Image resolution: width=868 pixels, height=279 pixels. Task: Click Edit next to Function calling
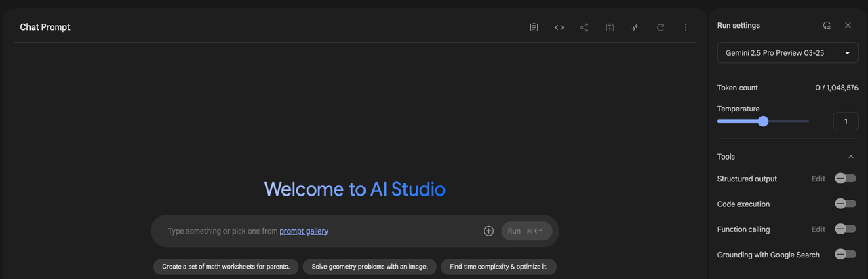pos(818,229)
